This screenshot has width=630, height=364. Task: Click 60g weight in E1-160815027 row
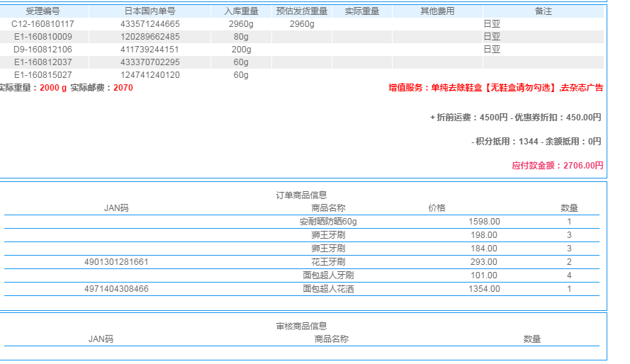[241, 75]
